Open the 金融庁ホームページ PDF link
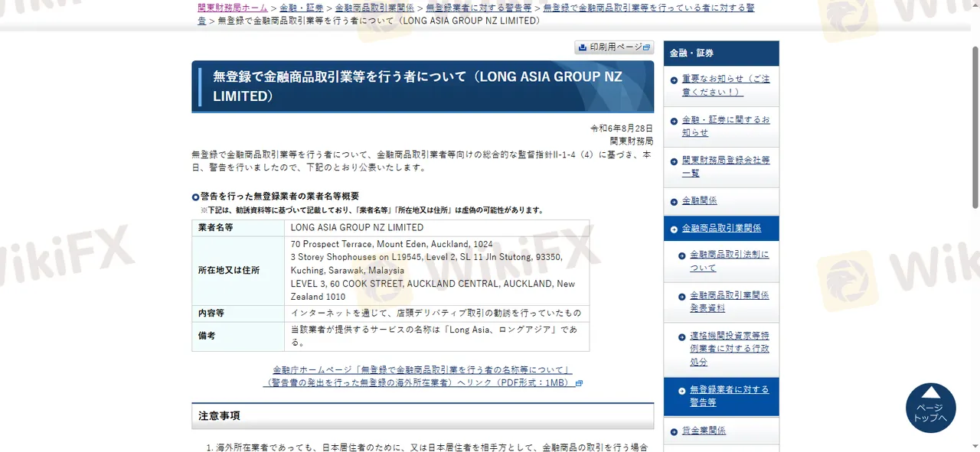 click(422, 376)
